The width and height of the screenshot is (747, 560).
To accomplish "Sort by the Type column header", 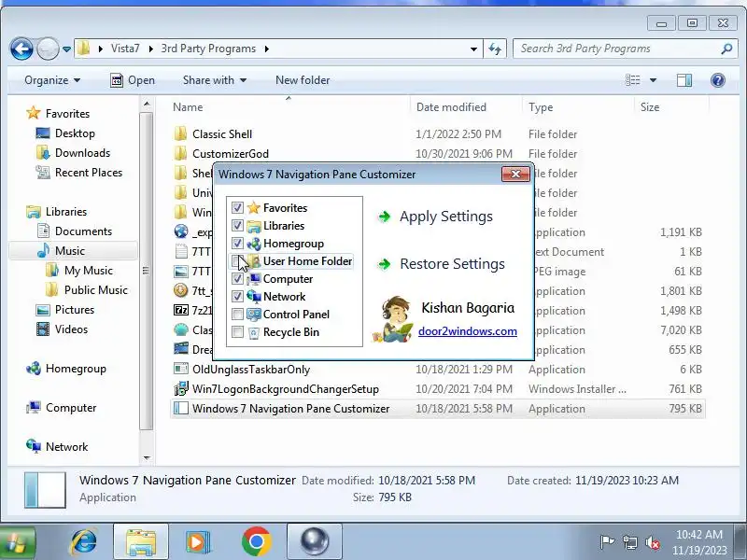I will [x=578, y=107].
